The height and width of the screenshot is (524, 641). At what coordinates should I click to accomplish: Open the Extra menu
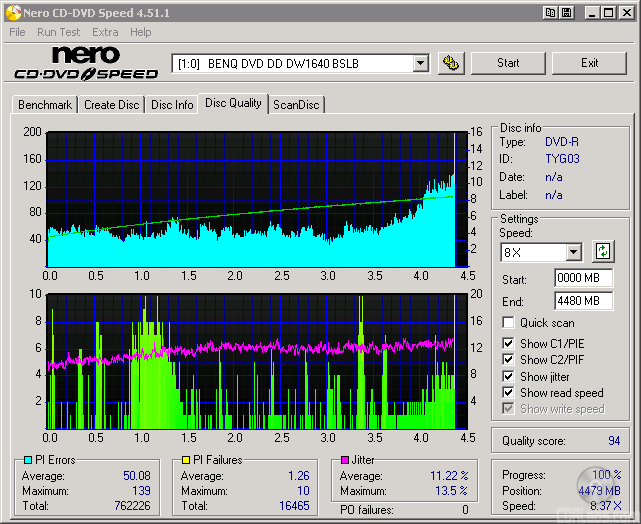coord(105,32)
